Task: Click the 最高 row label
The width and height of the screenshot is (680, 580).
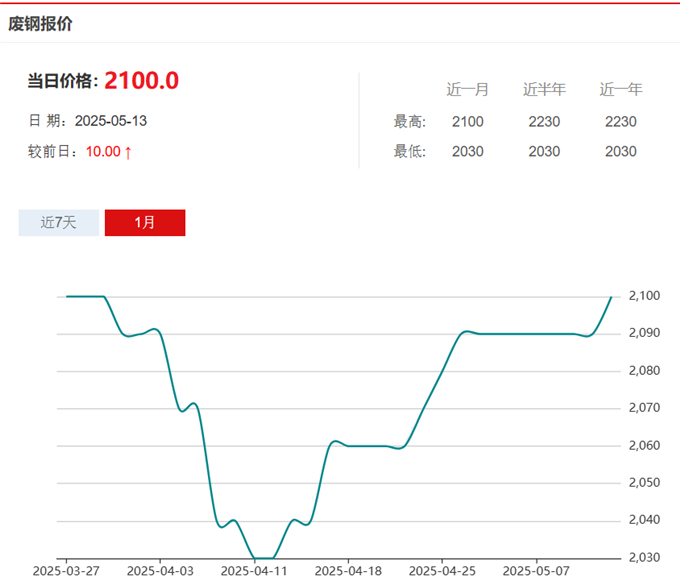Action: 410,121
